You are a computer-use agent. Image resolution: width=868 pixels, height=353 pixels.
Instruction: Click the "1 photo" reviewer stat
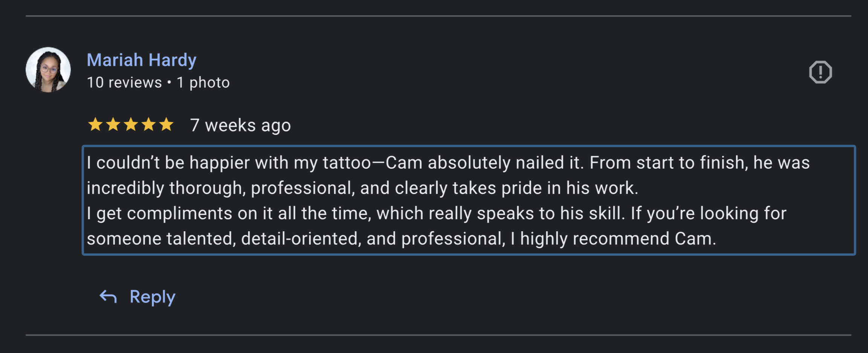[x=203, y=83]
